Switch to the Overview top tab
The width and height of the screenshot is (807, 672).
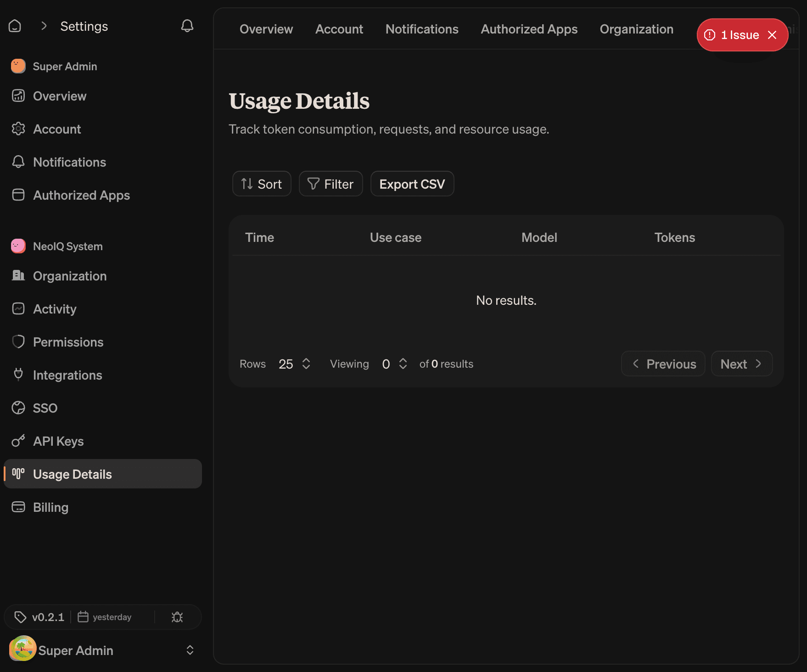pyautogui.click(x=266, y=29)
